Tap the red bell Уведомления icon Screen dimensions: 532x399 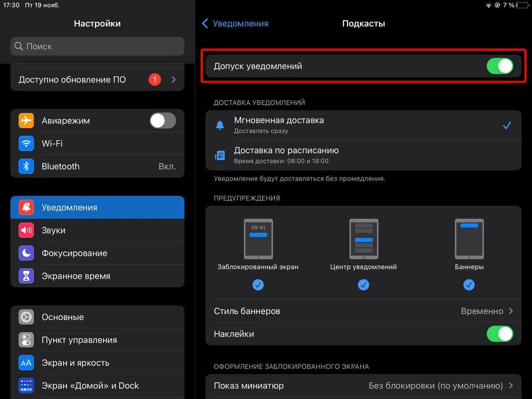[x=26, y=207]
